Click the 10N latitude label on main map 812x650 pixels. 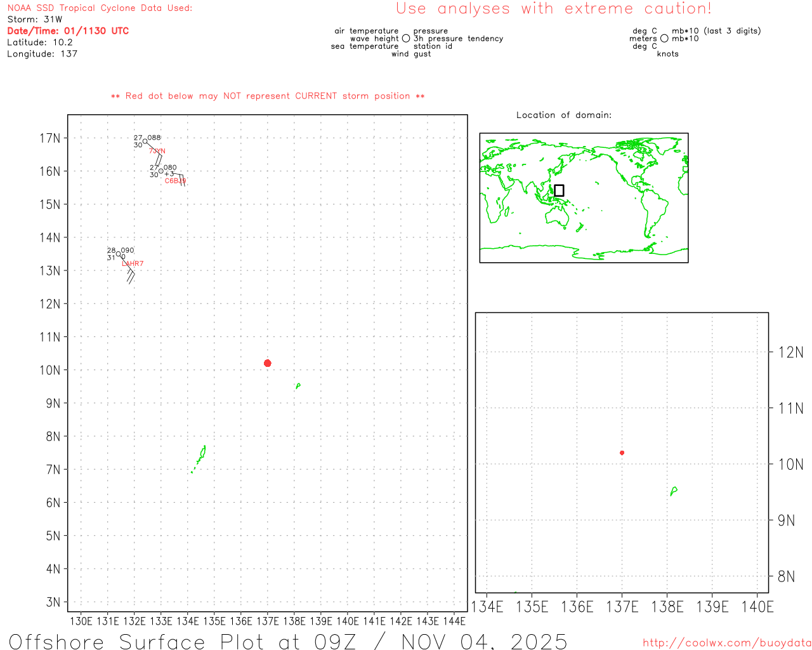click(50, 370)
